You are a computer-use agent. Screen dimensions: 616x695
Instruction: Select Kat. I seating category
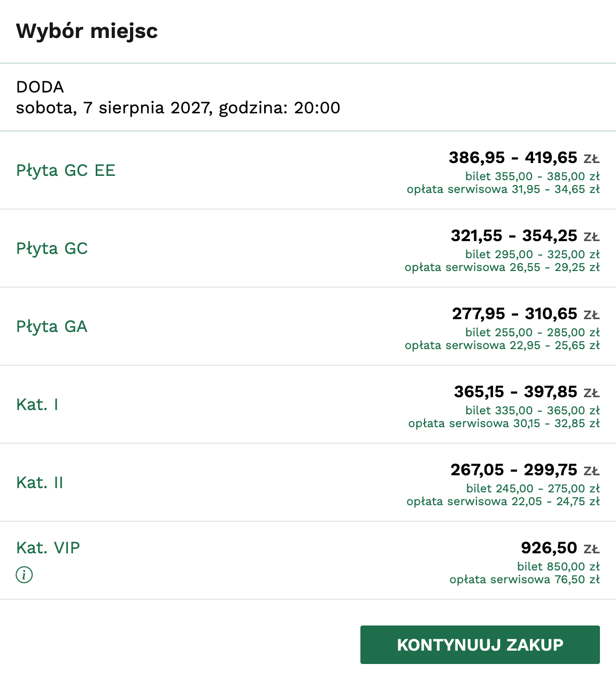pos(37,405)
